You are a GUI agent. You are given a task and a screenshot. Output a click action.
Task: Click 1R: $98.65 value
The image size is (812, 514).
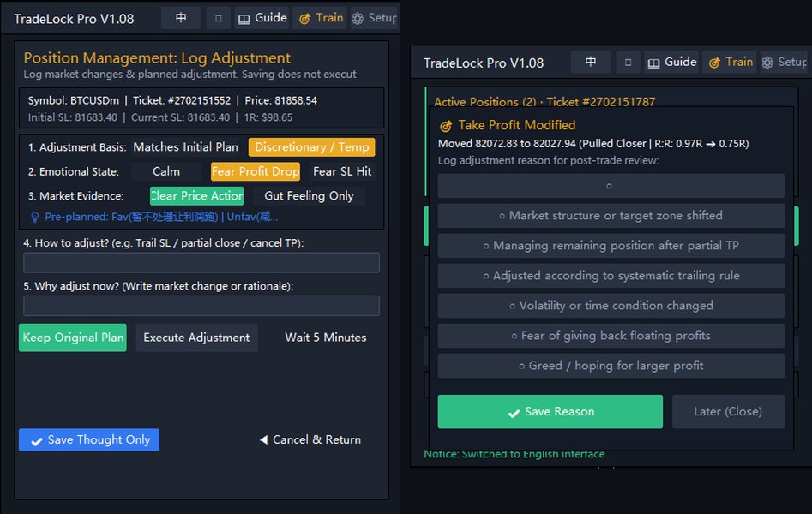(268, 117)
